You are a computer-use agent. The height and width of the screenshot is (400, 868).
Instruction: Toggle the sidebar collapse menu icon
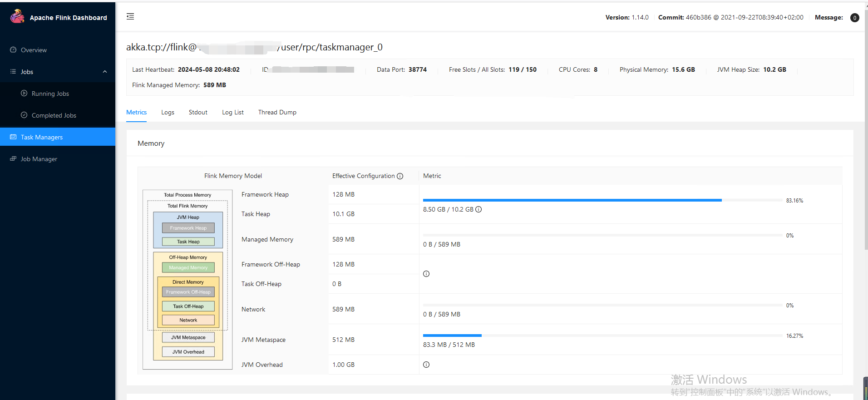click(x=130, y=17)
